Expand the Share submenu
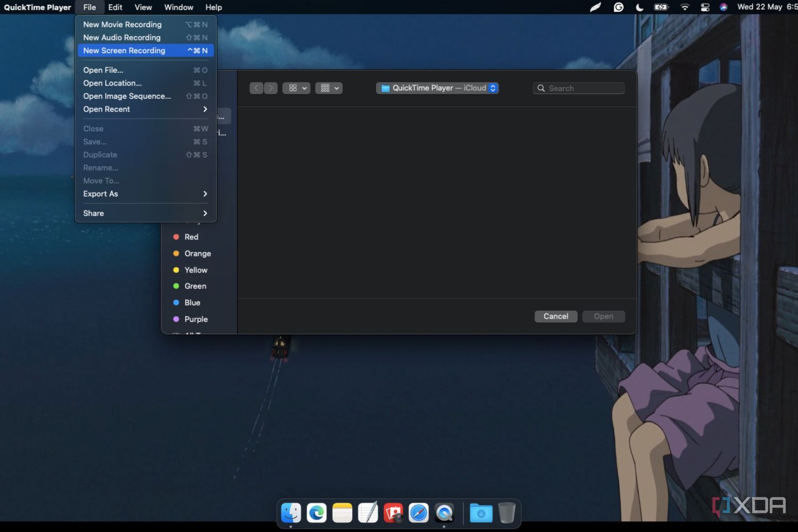This screenshot has width=798, height=532. pos(145,213)
